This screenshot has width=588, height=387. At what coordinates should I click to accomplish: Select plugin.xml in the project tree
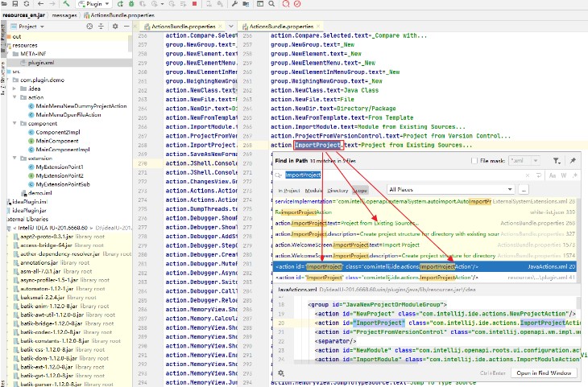[41, 63]
